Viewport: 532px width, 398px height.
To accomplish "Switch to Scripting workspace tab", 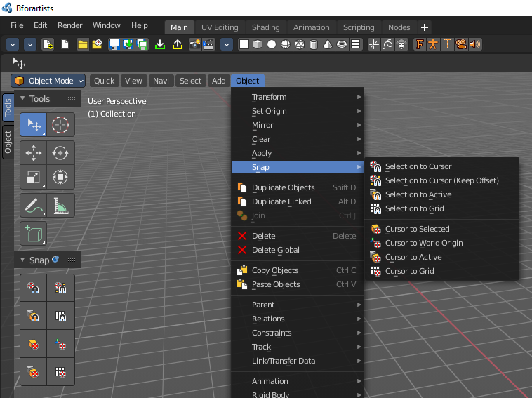I will (359, 27).
